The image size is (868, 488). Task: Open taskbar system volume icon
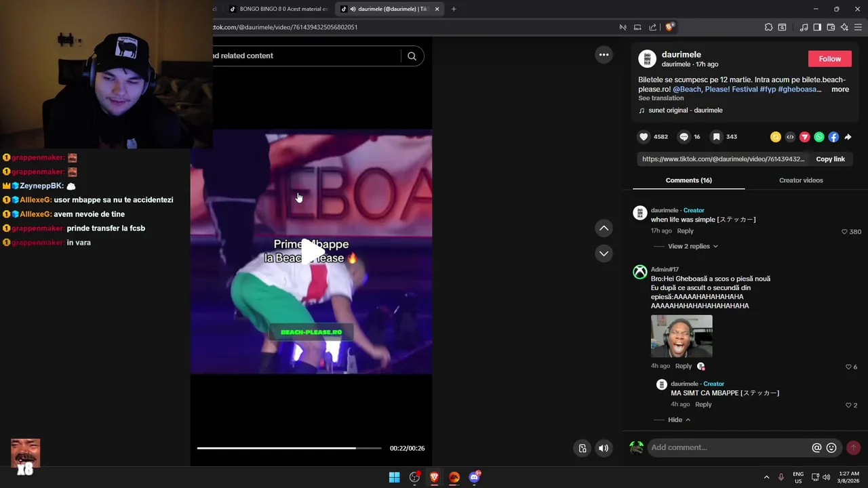click(x=826, y=477)
